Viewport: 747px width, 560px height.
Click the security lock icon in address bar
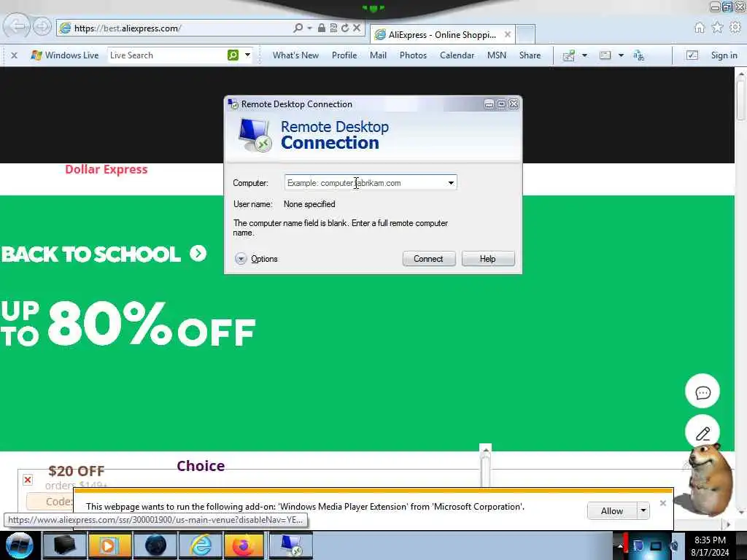pos(322,28)
